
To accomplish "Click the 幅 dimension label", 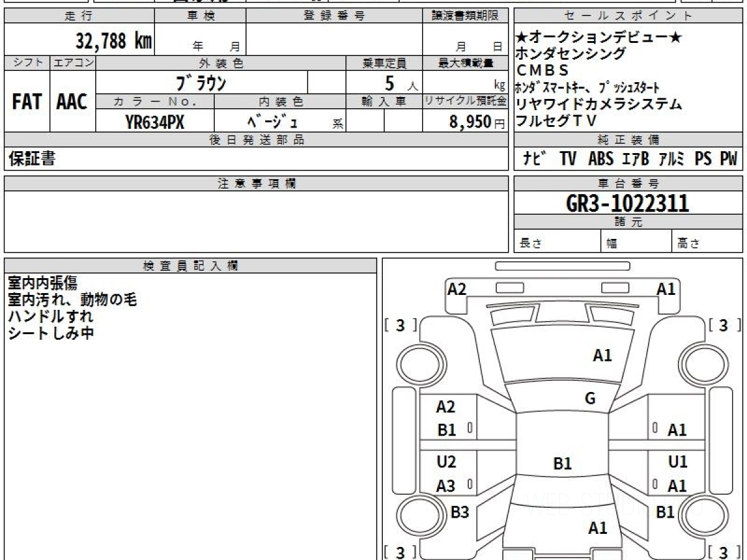I will (x=612, y=244).
